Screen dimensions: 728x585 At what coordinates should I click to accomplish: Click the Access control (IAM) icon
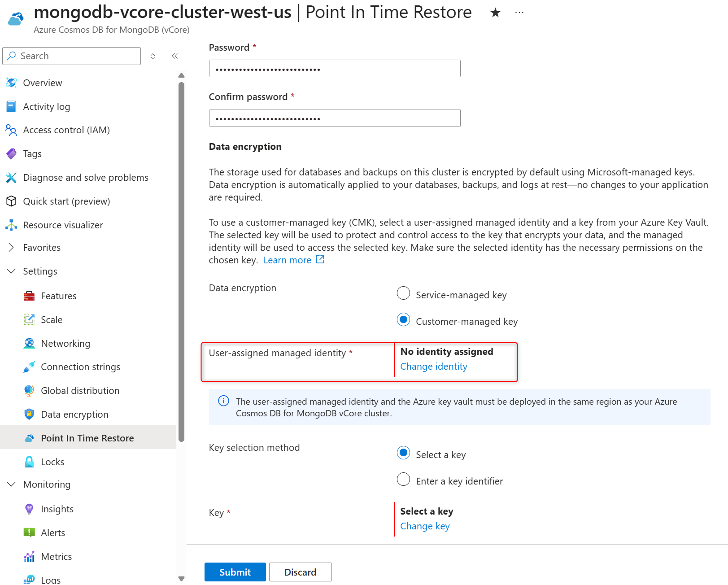tap(11, 130)
